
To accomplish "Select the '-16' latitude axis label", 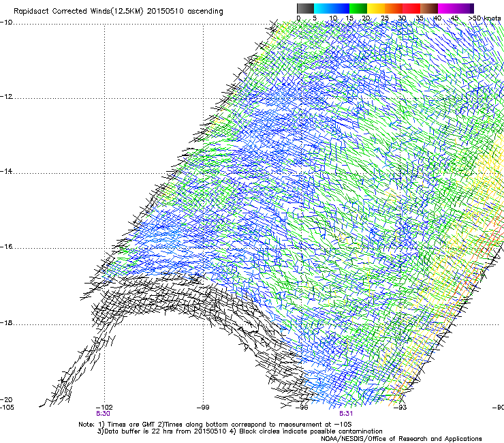I will [6, 247].
